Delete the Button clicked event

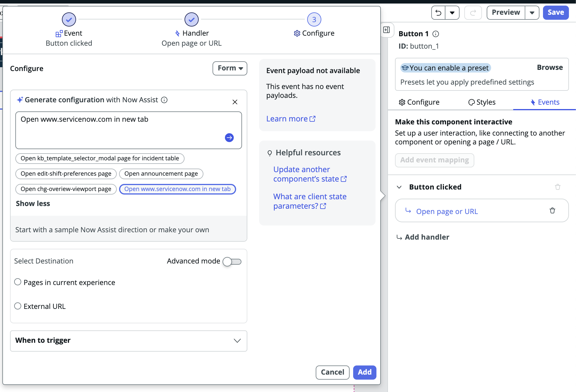point(558,187)
